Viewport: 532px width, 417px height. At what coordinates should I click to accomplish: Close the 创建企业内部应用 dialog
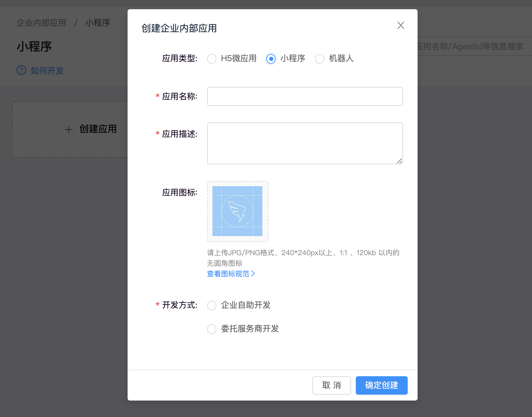click(x=400, y=25)
